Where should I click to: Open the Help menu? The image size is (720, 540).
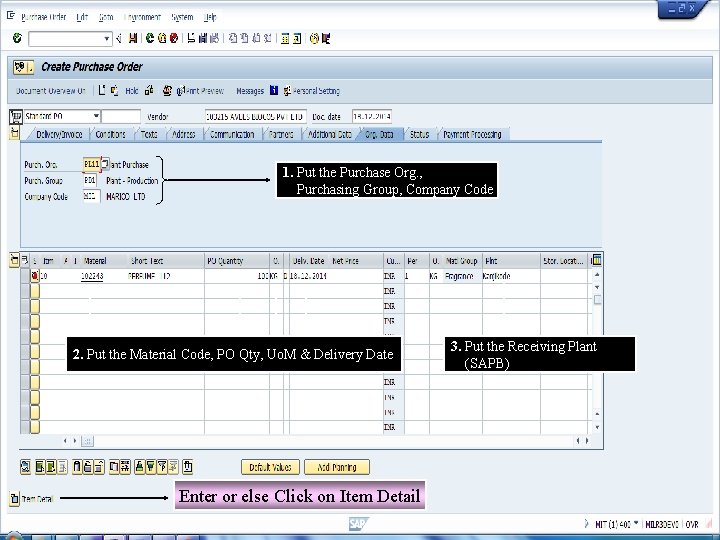point(210,17)
